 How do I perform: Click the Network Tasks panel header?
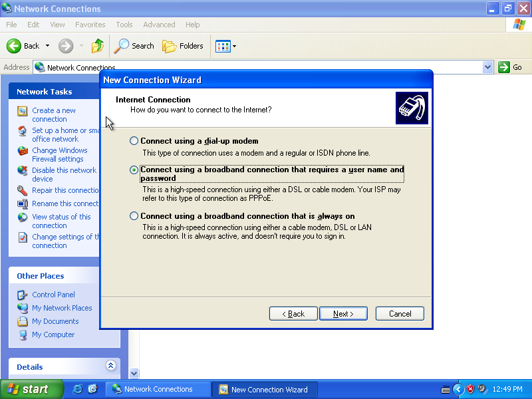pyautogui.click(x=55, y=92)
